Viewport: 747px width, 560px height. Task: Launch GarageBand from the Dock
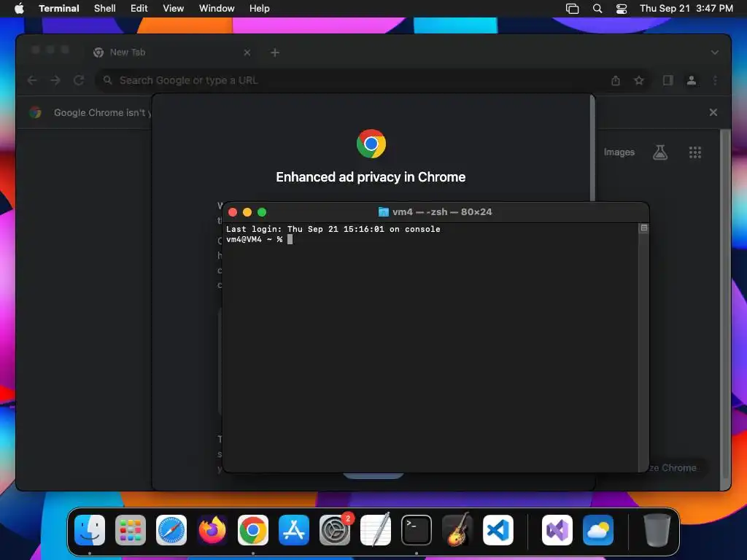point(457,530)
